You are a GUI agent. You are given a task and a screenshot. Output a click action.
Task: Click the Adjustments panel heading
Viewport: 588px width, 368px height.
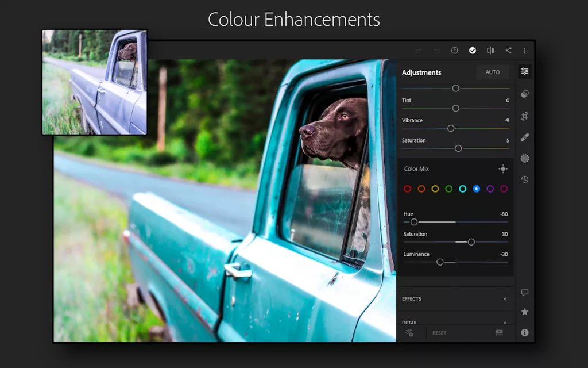click(421, 72)
